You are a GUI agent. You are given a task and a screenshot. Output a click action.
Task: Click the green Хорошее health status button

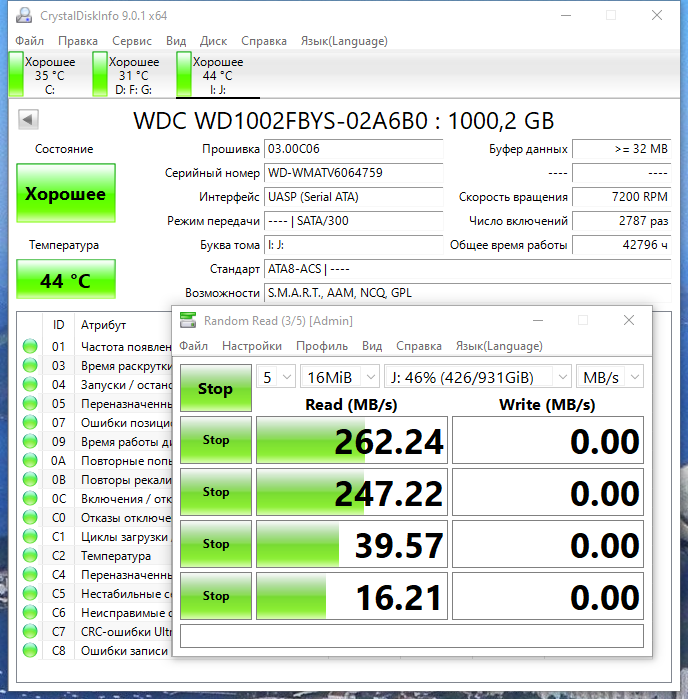click(x=66, y=193)
